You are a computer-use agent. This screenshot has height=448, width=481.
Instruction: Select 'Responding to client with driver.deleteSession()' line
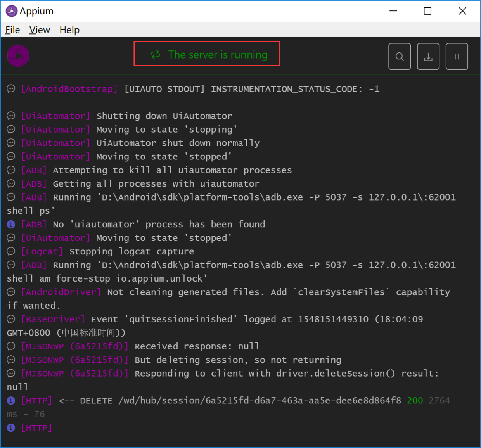[x=223, y=380]
